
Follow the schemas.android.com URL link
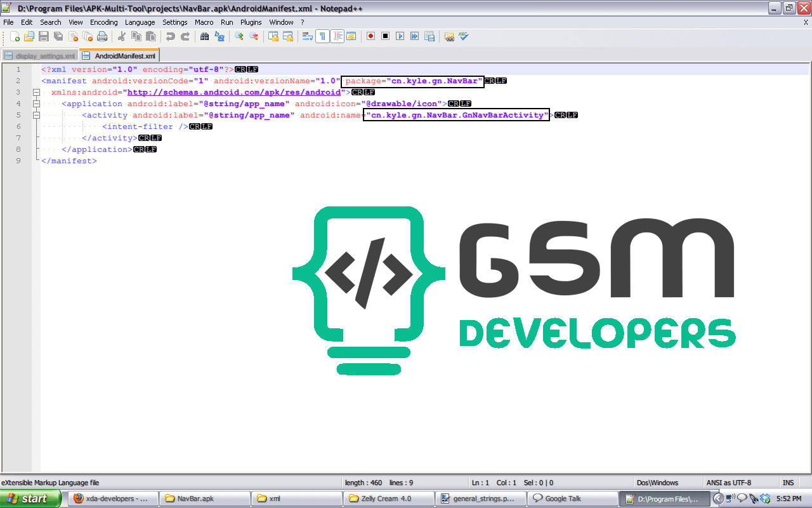(x=234, y=92)
